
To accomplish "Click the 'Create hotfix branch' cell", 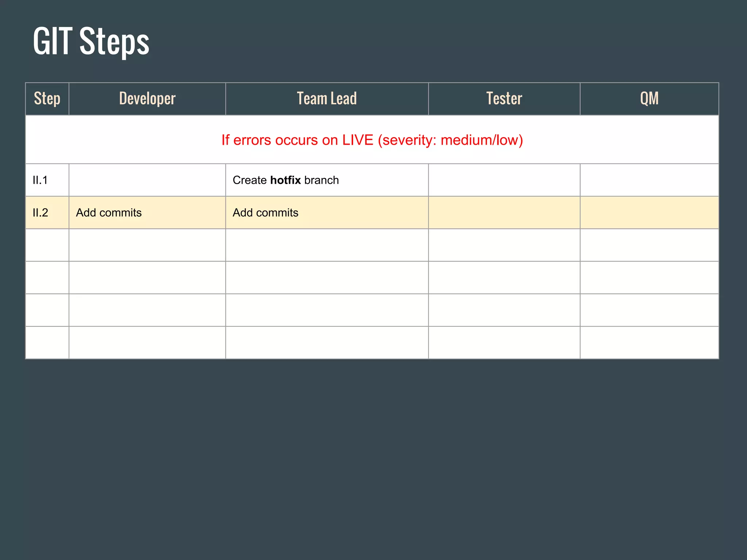I will [327, 180].
